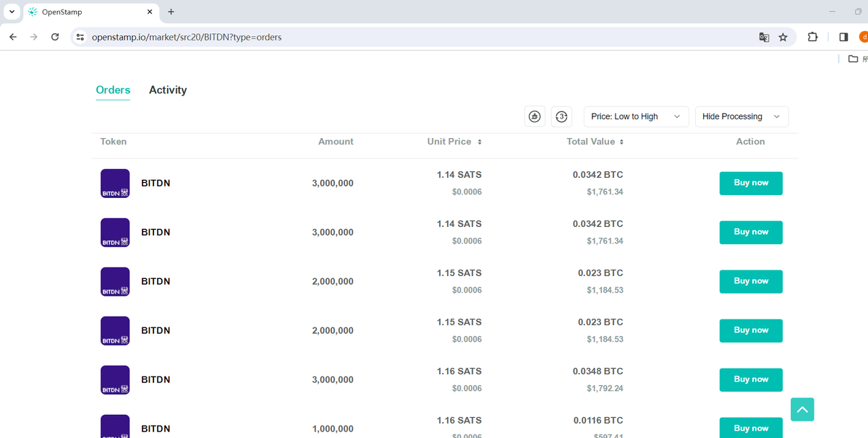Click the sweep icon beside the refresh timer
Screen dimensions: 868x438
pos(535,116)
